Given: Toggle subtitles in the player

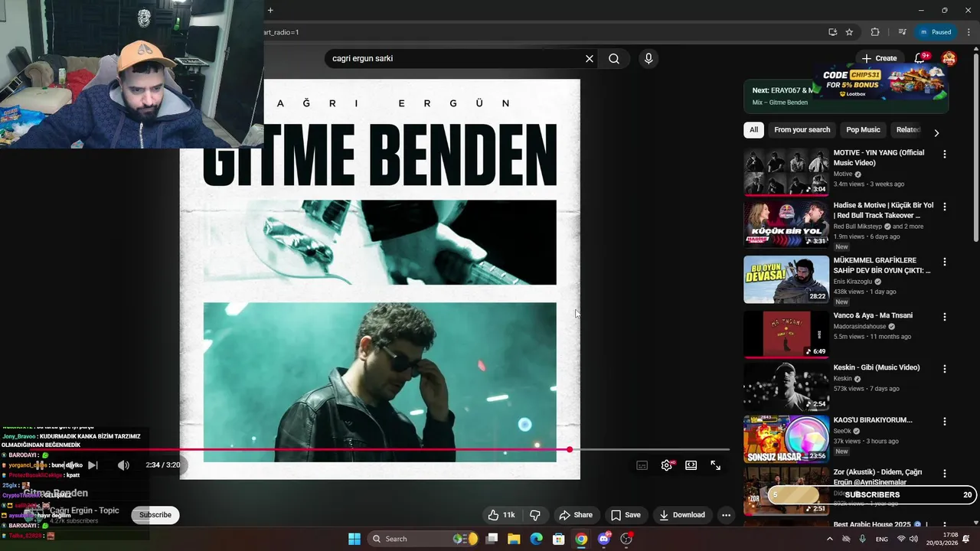Looking at the screenshot, I should click(642, 465).
